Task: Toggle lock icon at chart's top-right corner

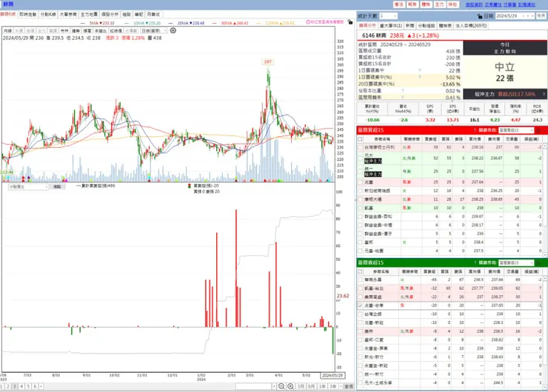Action: (x=350, y=21)
